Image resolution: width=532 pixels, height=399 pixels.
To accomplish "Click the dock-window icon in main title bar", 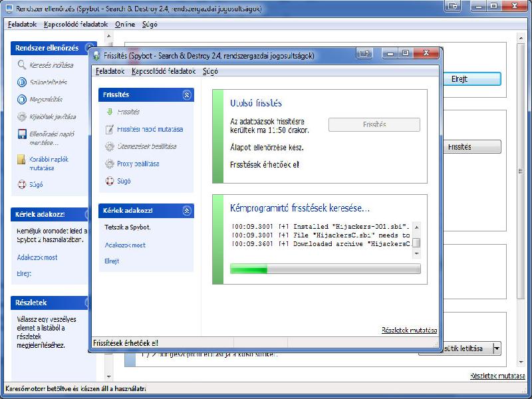I will [453, 6].
